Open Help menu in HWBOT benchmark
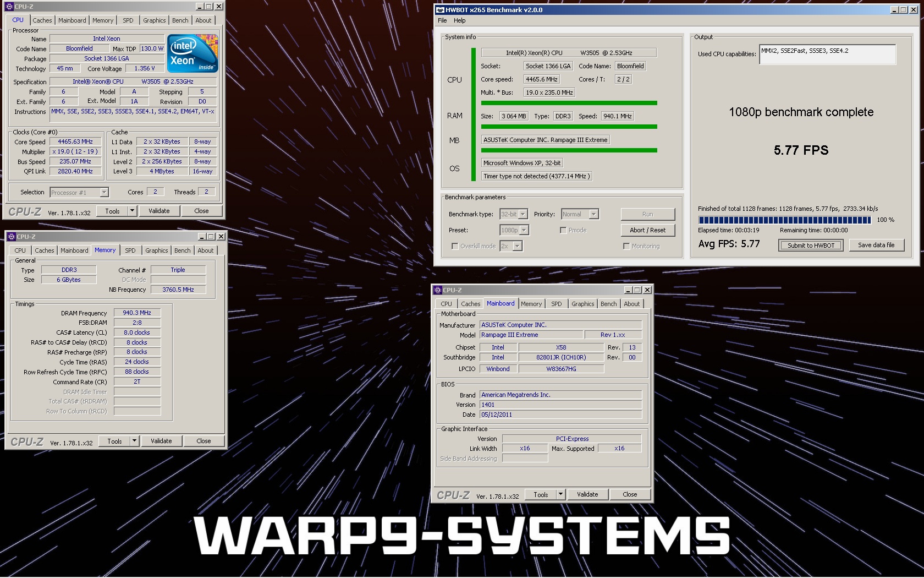The width and height of the screenshot is (924, 578). 459,20
